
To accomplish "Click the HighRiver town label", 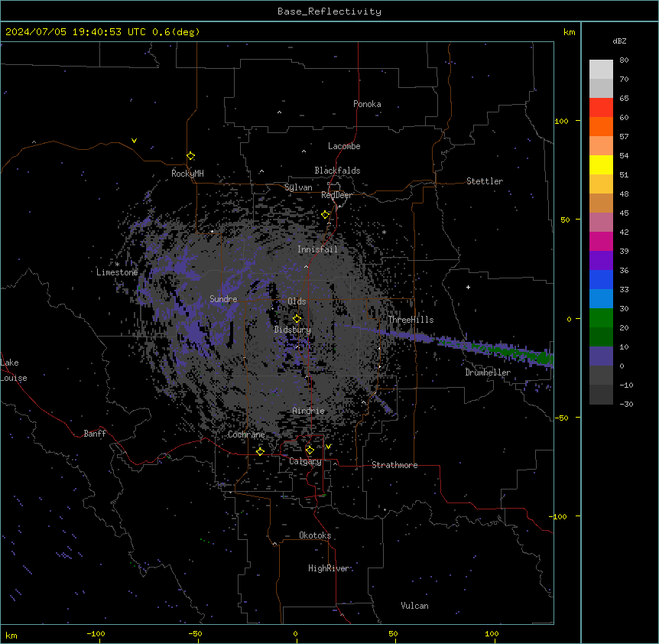I will coord(328,568).
